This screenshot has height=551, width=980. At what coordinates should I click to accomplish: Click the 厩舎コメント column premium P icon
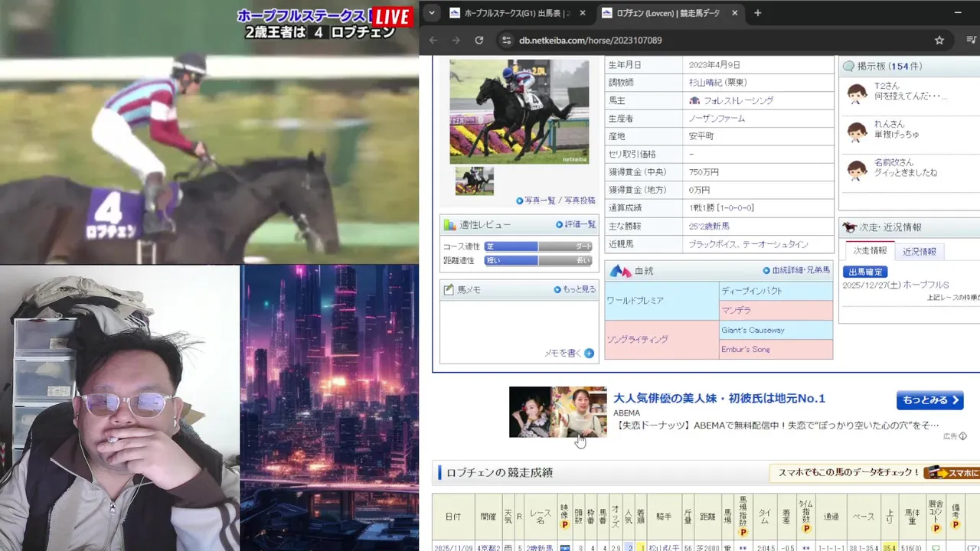[x=936, y=528]
